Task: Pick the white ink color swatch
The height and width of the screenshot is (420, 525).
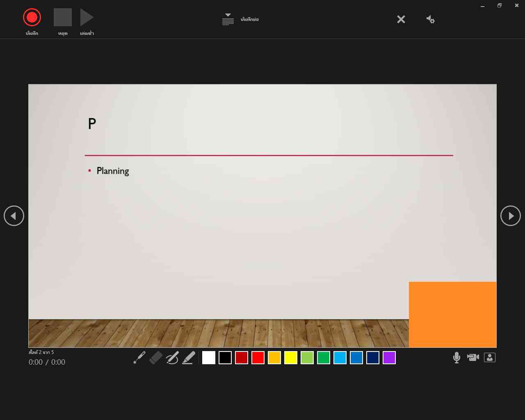Action: point(209,358)
